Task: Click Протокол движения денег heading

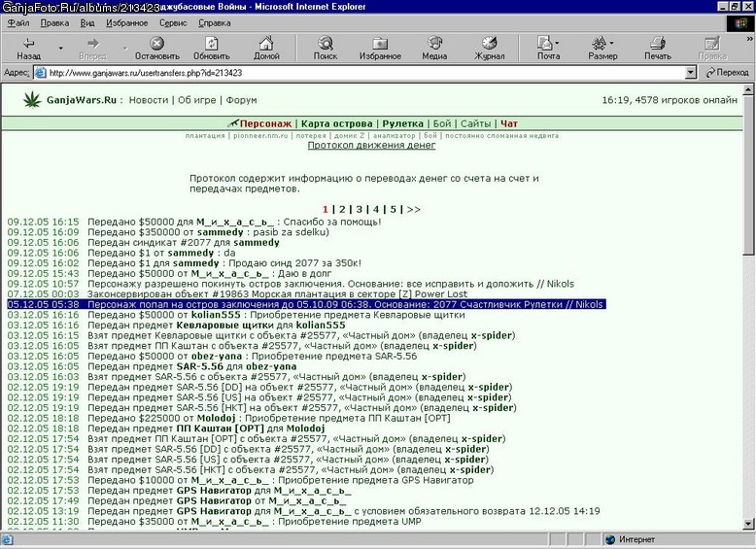Action: tap(372, 145)
